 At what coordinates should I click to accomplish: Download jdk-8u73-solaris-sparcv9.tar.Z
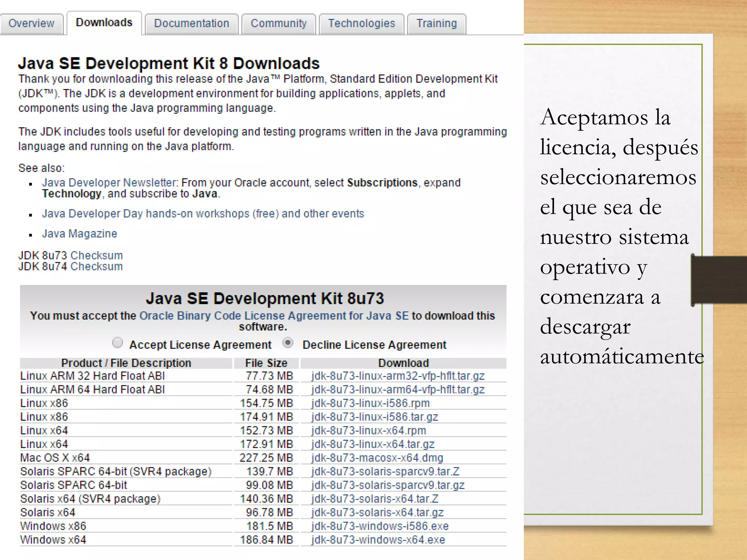point(385,471)
